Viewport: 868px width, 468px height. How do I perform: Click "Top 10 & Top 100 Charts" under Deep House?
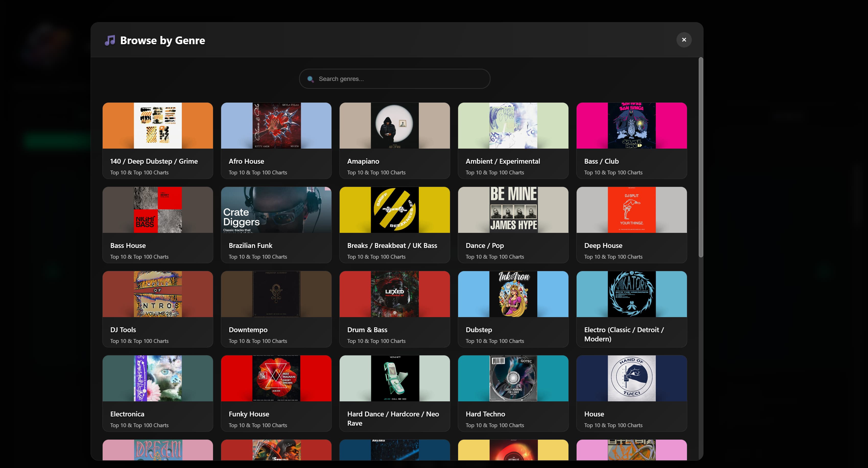pyautogui.click(x=613, y=257)
